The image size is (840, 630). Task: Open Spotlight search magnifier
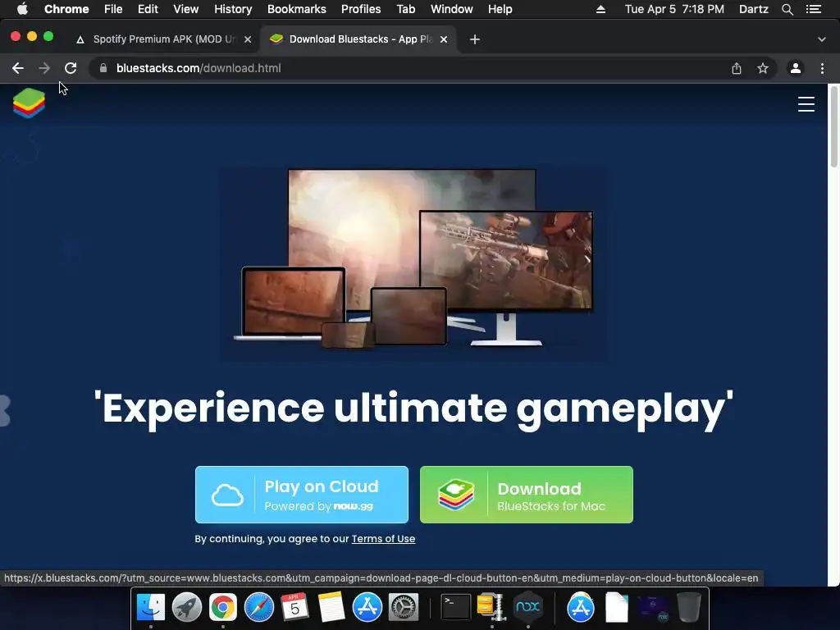point(787,9)
